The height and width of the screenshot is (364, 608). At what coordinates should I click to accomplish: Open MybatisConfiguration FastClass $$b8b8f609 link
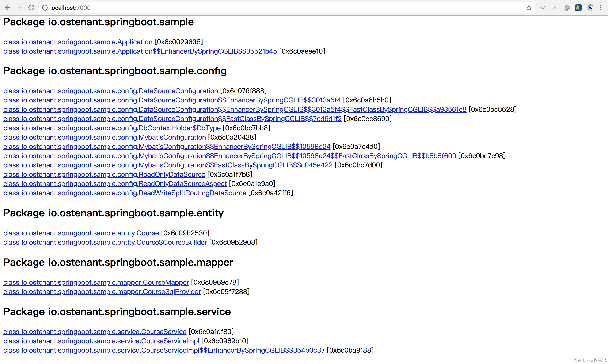pyautogui.click(x=230, y=156)
